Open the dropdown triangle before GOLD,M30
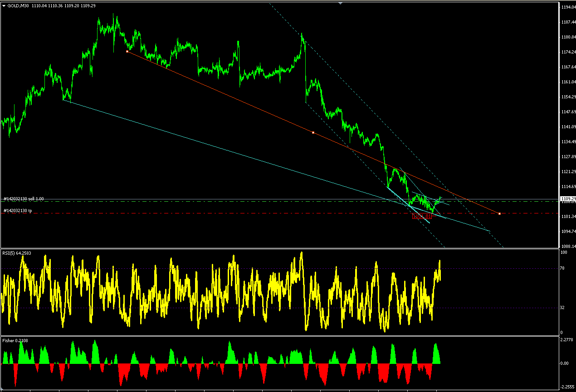The image size is (576, 392). 4,6
